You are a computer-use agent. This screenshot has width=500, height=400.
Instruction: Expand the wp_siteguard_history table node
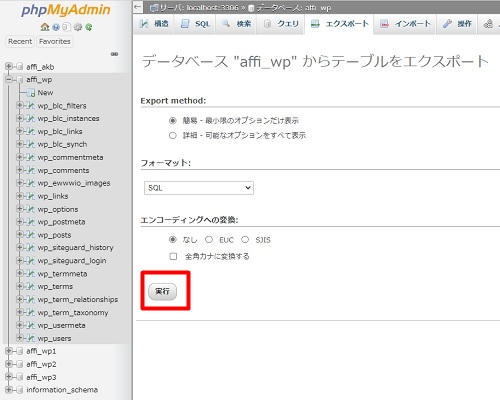[x=20, y=248]
